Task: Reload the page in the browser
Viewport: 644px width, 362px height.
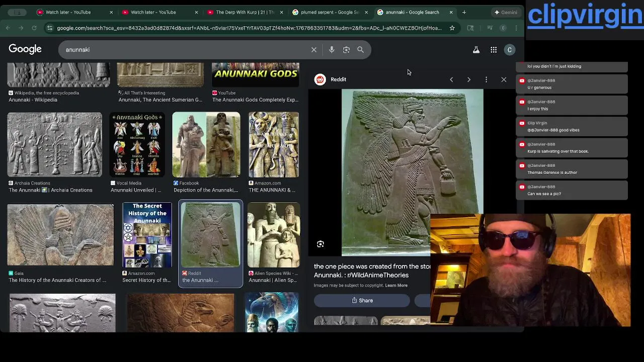Action: pyautogui.click(x=34, y=28)
